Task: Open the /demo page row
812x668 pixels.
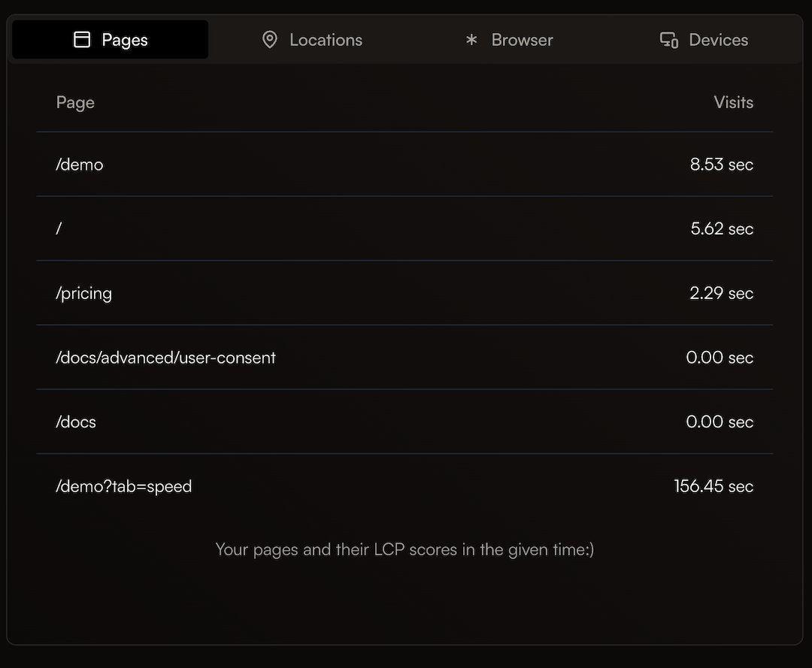Action: [80, 165]
